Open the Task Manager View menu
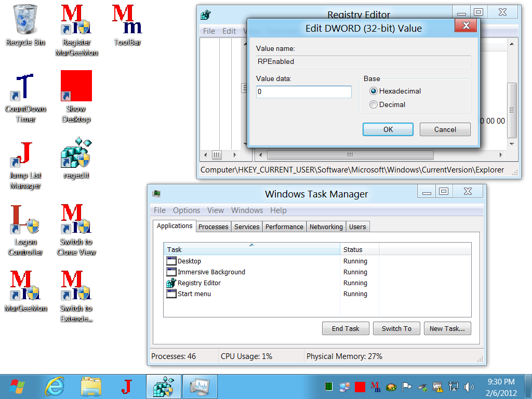Image resolution: width=532 pixels, height=399 pixels. (216, 210)
